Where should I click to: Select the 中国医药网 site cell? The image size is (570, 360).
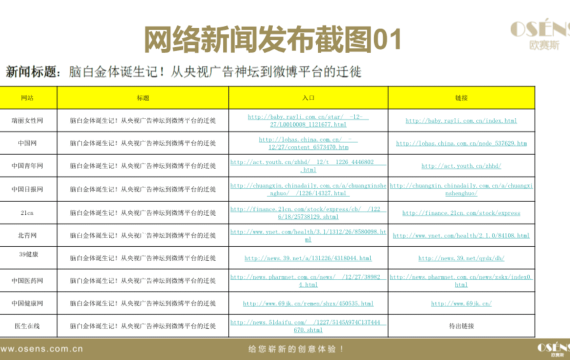point(27,280)
